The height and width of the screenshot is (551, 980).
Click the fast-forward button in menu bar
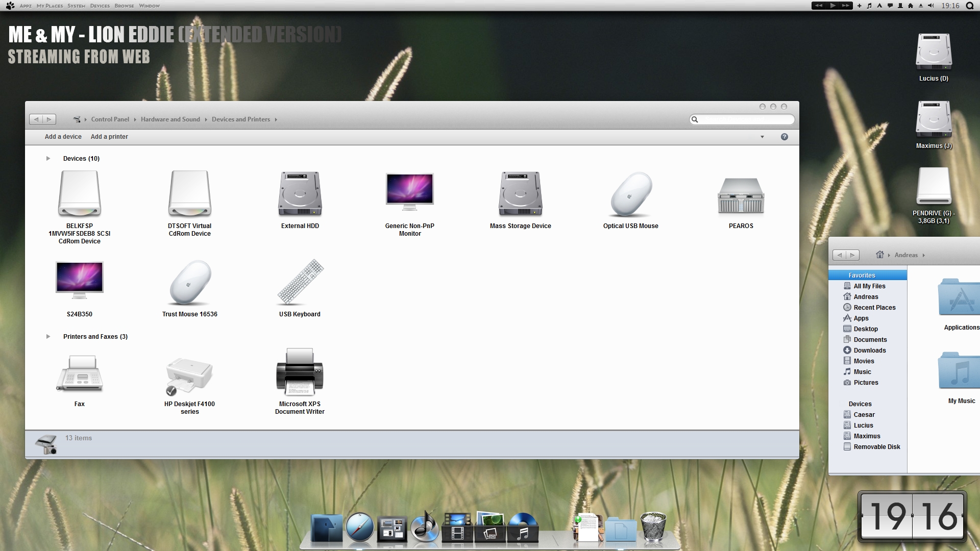pyautogui.click(x=846, y=6)
